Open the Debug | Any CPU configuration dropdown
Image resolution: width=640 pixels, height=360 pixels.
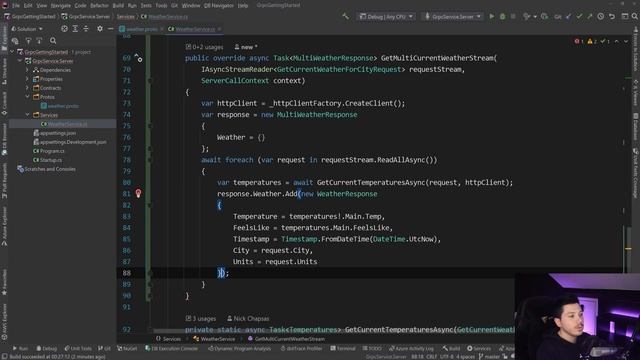(386, 17)
